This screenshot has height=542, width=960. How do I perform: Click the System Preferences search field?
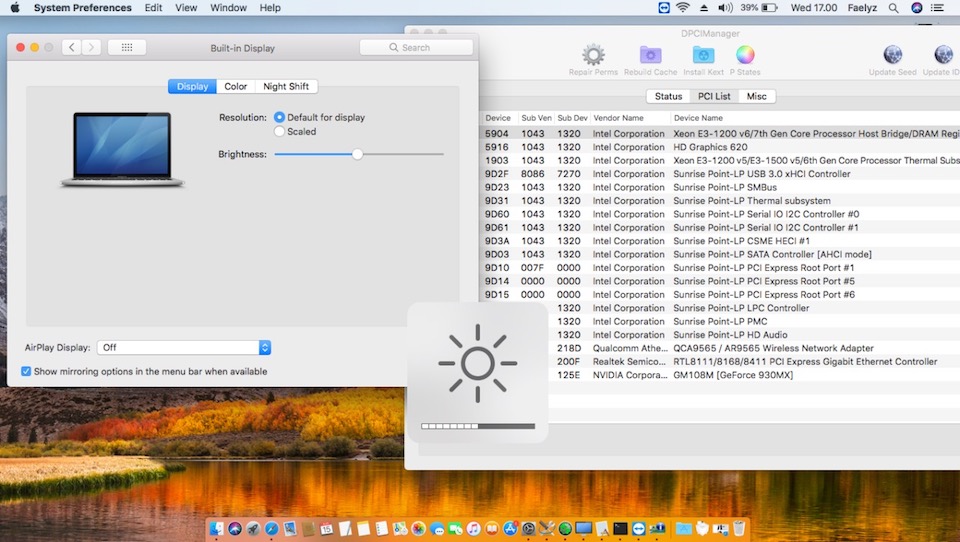point(416,47)
